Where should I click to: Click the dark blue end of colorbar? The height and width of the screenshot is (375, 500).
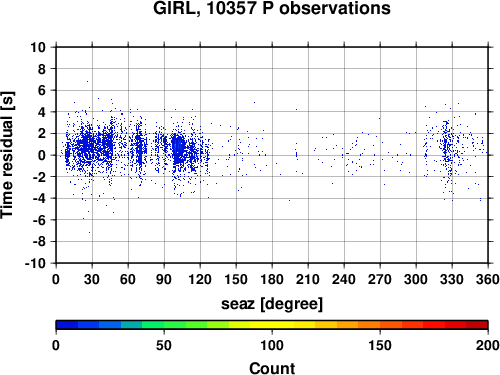pyautogui.click(x=67, y=325)
